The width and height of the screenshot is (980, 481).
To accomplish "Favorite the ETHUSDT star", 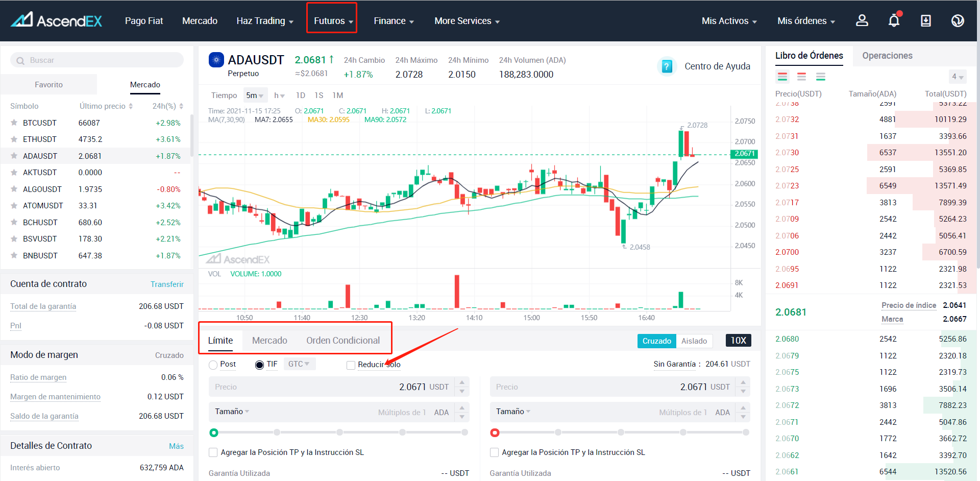I will click(14, 139).
